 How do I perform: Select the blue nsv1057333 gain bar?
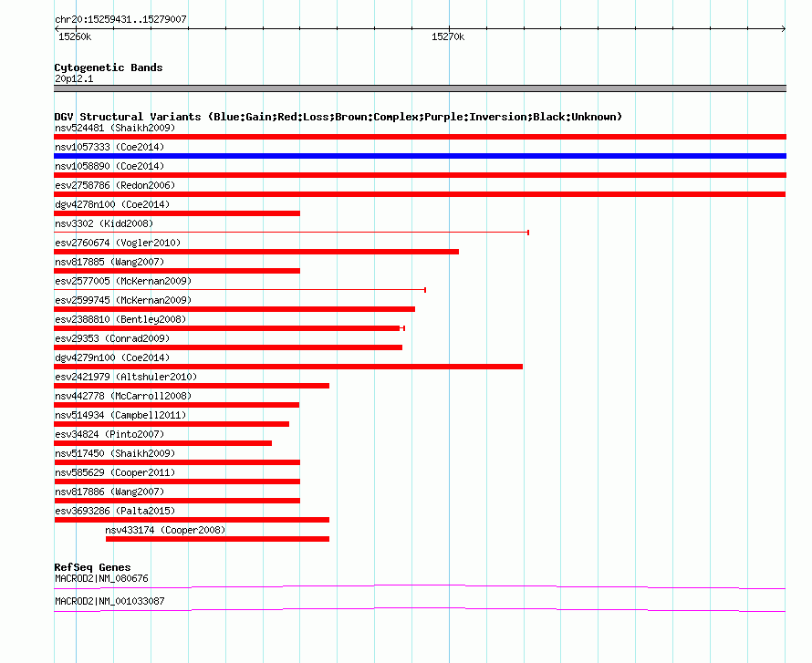coord(420,156)
